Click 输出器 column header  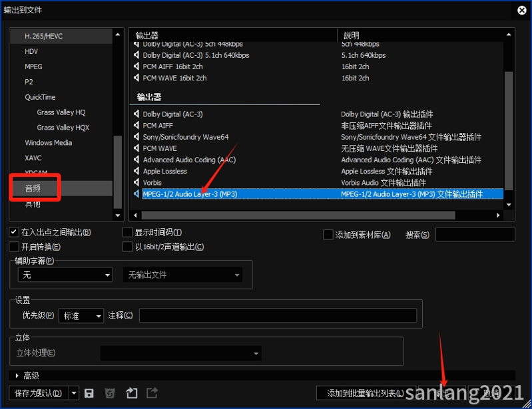point(234,35)
